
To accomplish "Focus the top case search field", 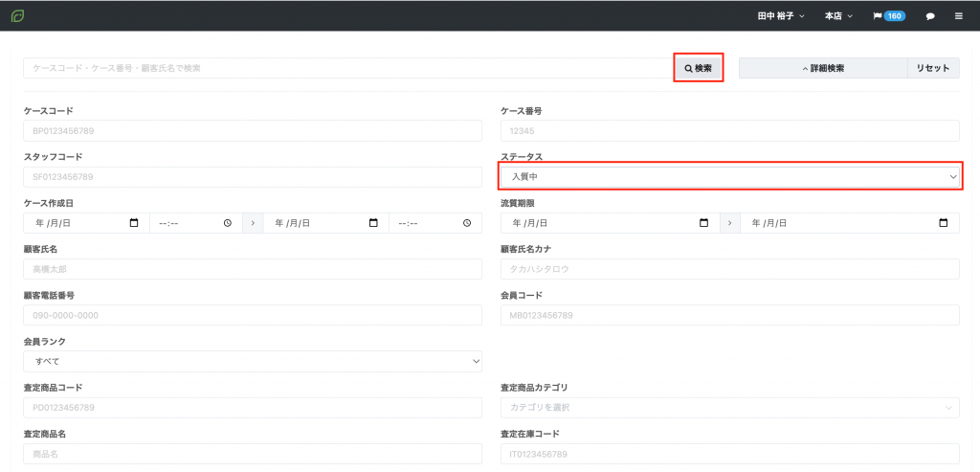I will point(348,68).
